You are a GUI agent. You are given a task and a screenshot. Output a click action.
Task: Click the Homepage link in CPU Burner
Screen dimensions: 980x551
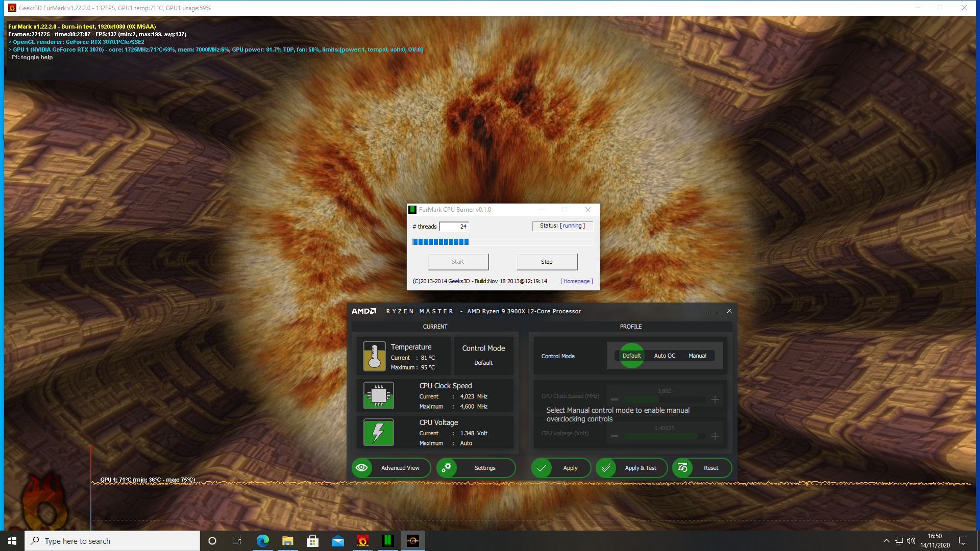point(576,281)
